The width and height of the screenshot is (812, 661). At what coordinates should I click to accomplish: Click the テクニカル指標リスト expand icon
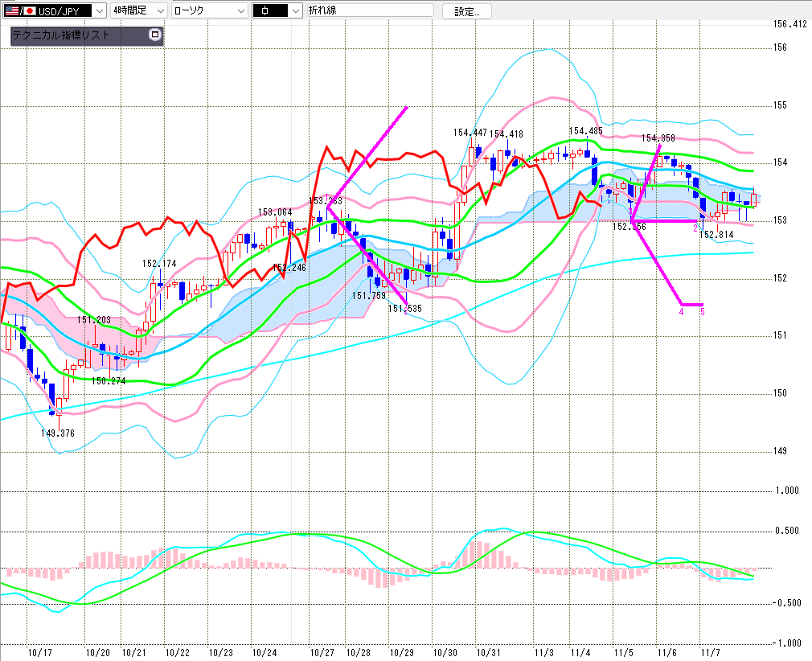pos(155,35)
